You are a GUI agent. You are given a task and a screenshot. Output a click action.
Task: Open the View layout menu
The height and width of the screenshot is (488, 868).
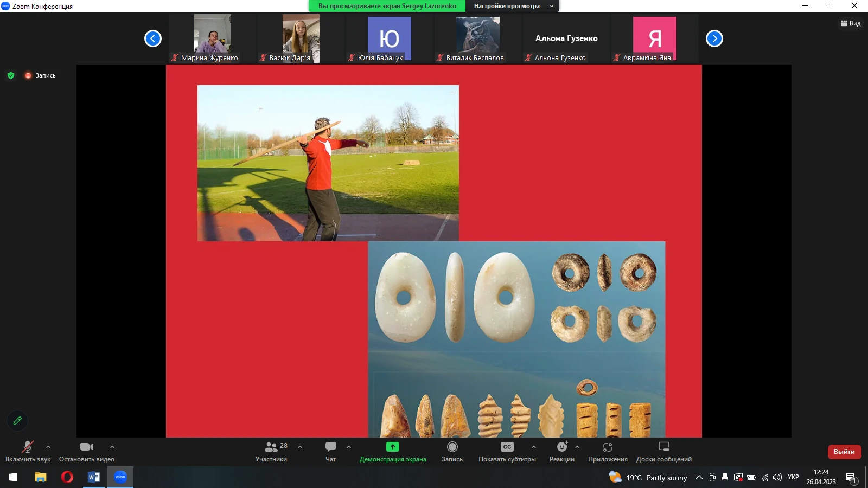851,23
